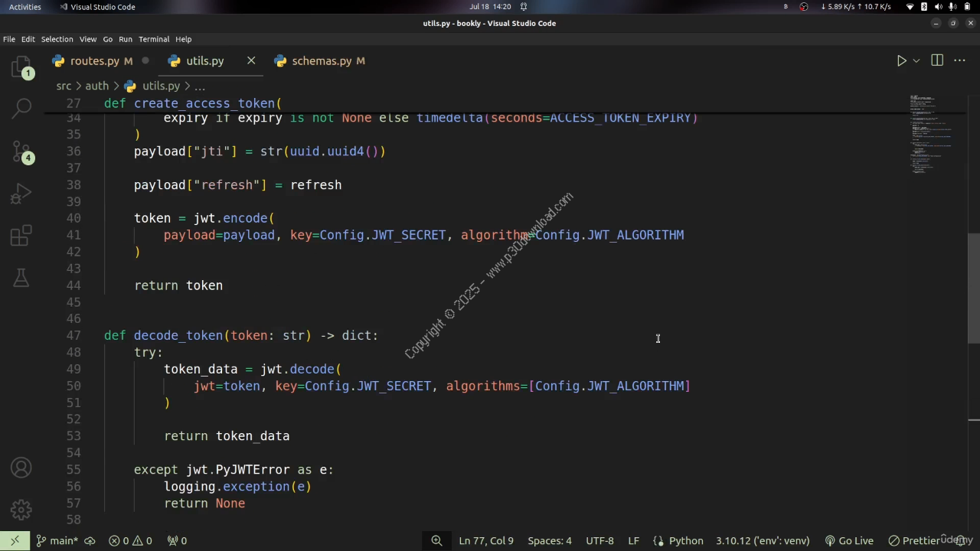Open the Search view icon

21,109
